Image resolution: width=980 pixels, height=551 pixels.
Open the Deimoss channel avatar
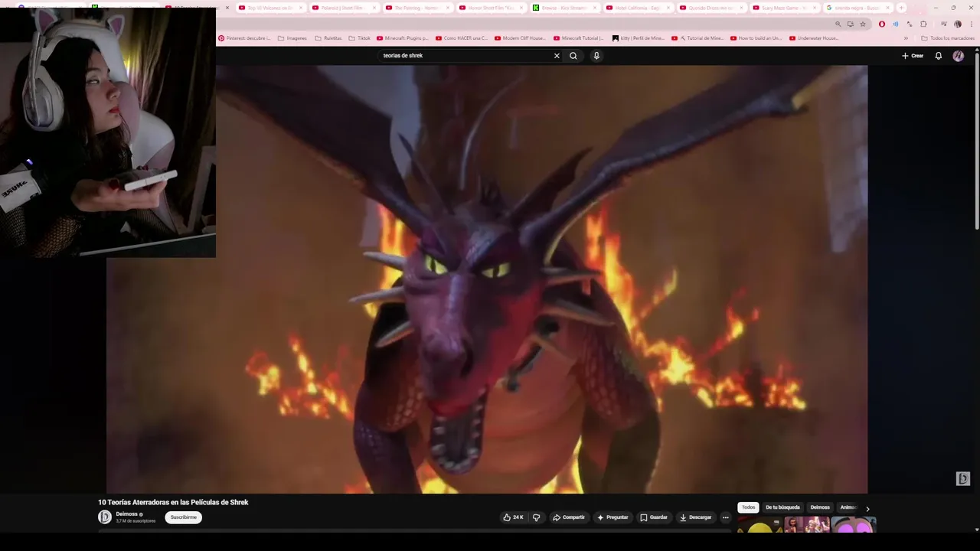(105, 517)
